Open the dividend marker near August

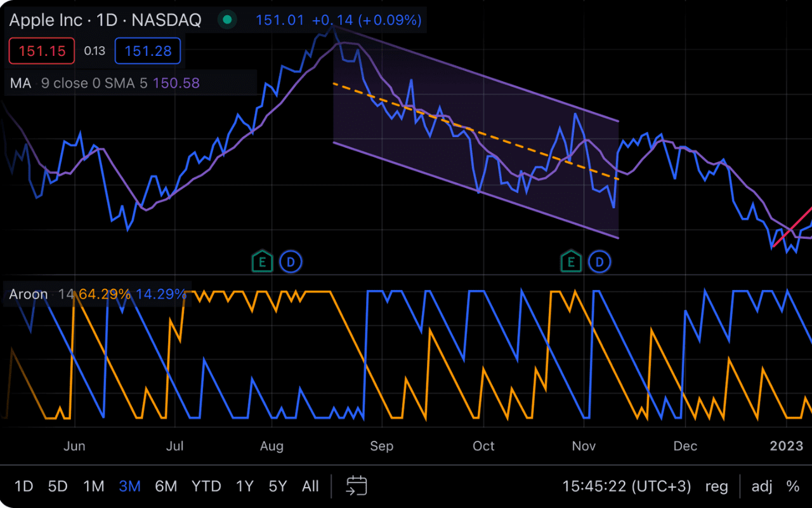(x=291, y=262)
